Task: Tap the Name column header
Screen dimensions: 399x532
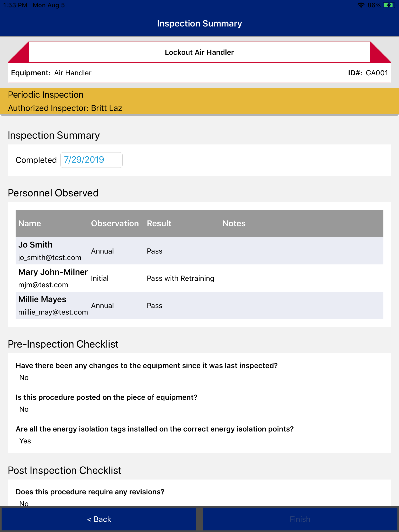Action: click(30, 223)
